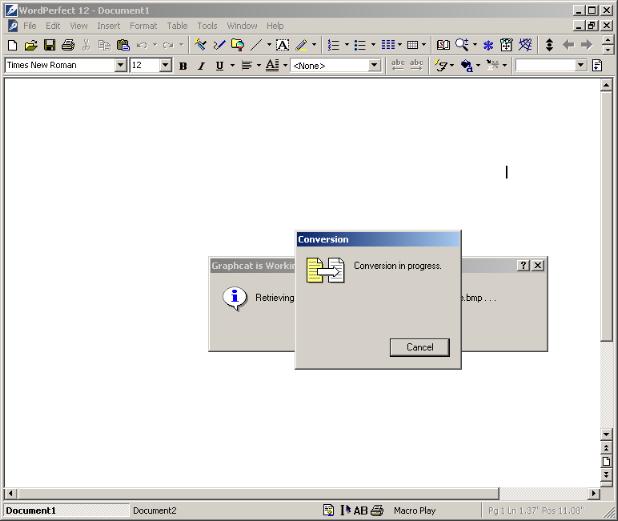Click the blue web icon on toolbar
The width and height of the screenshot is (618, 521).
click(525, 45)
